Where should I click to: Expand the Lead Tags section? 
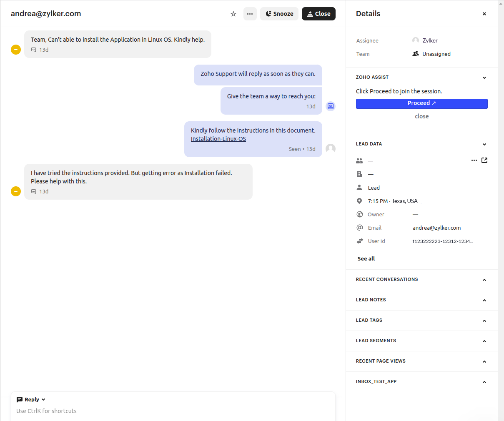click(484, 321)
